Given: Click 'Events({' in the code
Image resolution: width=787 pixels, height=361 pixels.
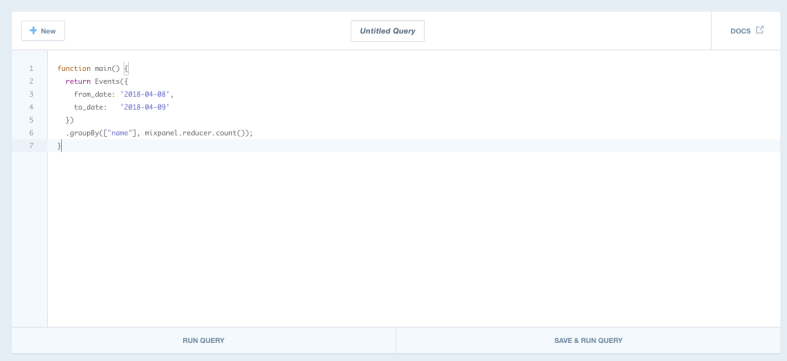Looking at the screenshot, I should [x=111, y=81].
